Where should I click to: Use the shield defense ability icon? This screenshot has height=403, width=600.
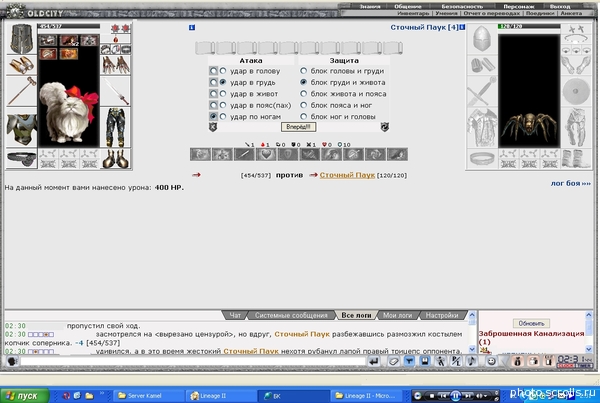288,155
